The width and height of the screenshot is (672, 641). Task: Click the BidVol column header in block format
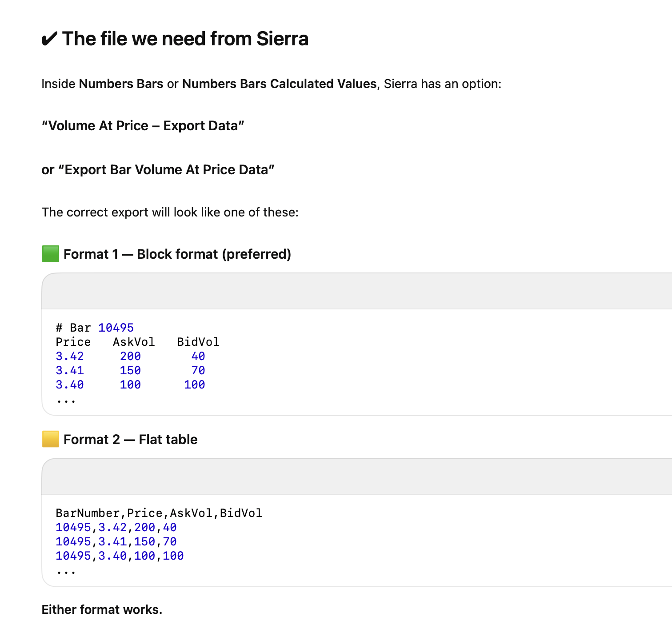198,342
